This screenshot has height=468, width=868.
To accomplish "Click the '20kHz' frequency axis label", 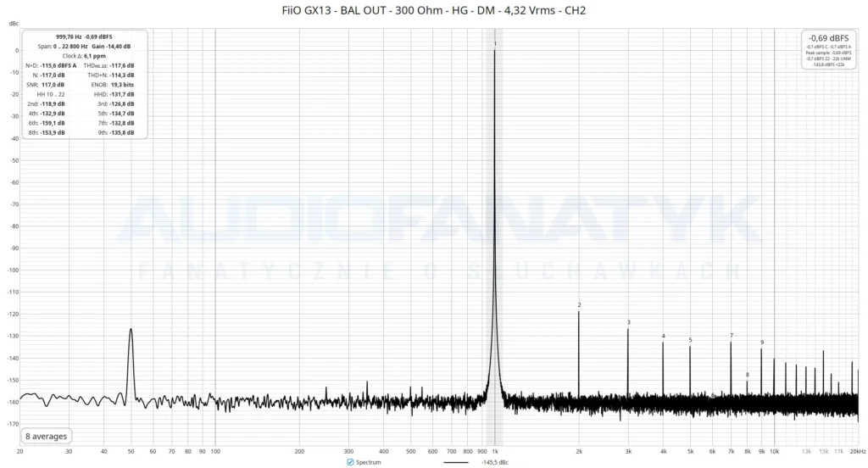I will coord(858,452).
